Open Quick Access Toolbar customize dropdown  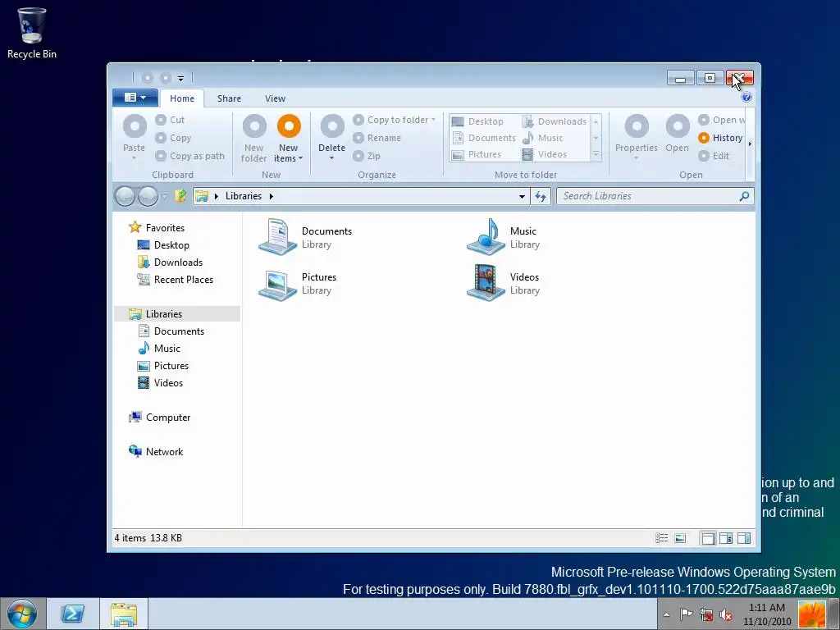(181, 79)
